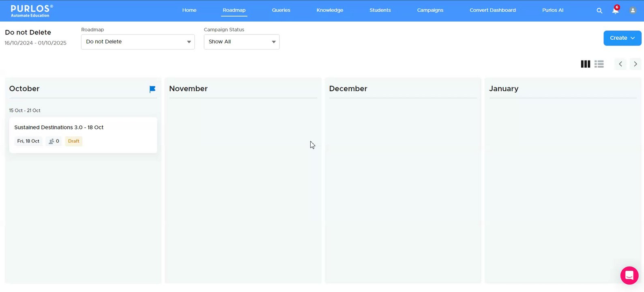Click the '16/10/2024 - 01/10/2025' date range
Image resolution: width=644 pixels, height=292 pixels.
tap(36, 43)
